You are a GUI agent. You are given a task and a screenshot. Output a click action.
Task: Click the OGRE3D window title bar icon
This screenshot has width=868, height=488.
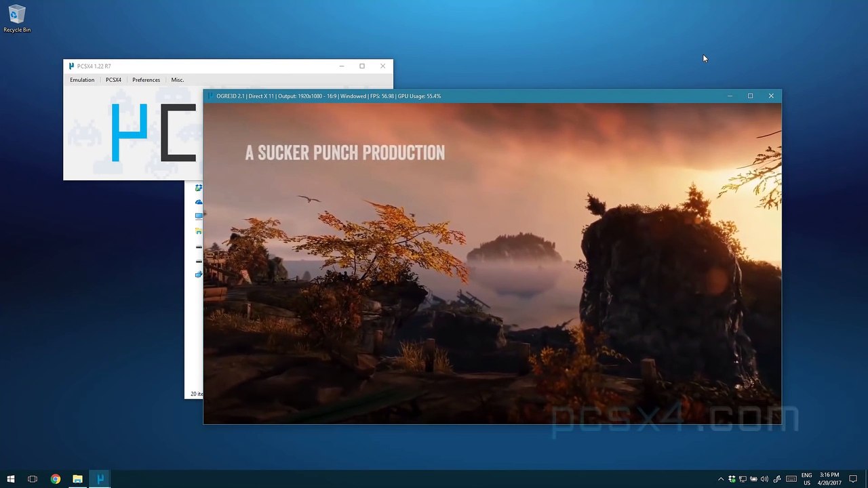pos(211,96)
